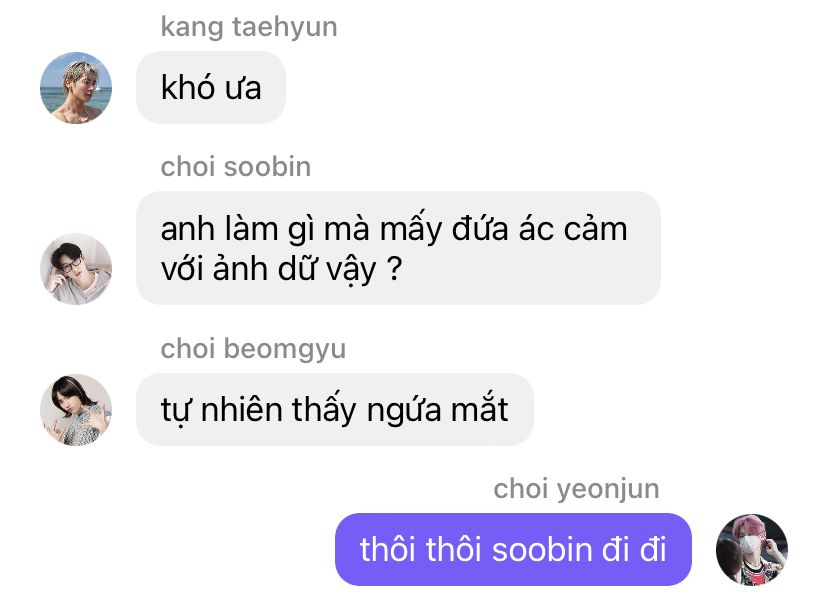Click the sender name kang taehyun
The width and height of the screenshot is (828, 609).
tap(249, 27)
